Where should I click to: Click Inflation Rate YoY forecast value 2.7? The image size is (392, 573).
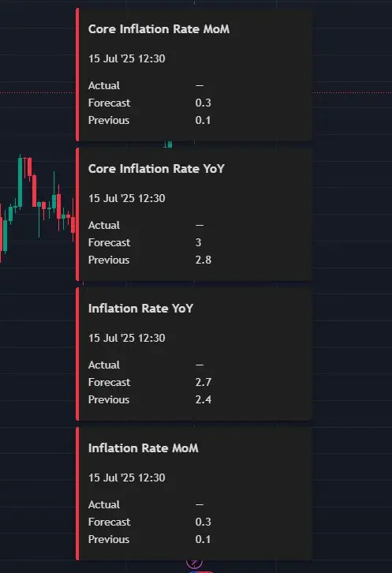coord(203,382)
